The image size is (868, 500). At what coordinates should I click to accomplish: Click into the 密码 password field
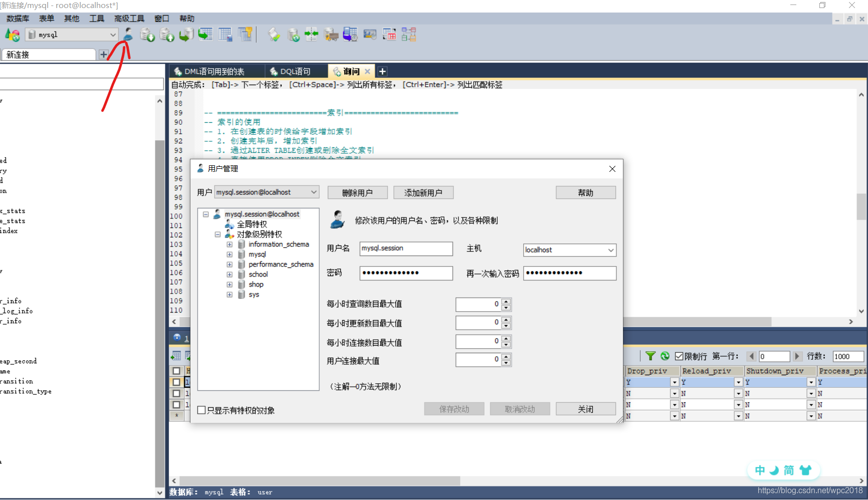coord(406,273)
